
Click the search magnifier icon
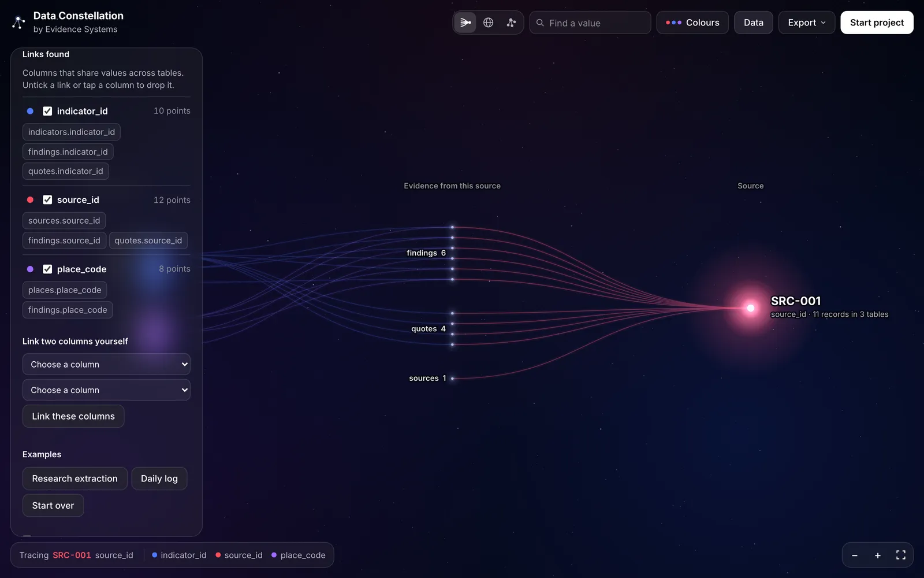[541, 23]
